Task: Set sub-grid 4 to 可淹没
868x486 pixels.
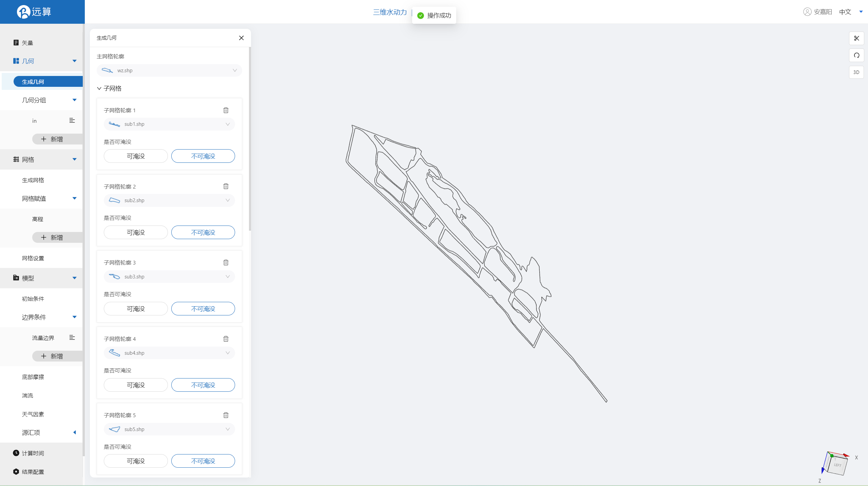Action: coord(136,385)
